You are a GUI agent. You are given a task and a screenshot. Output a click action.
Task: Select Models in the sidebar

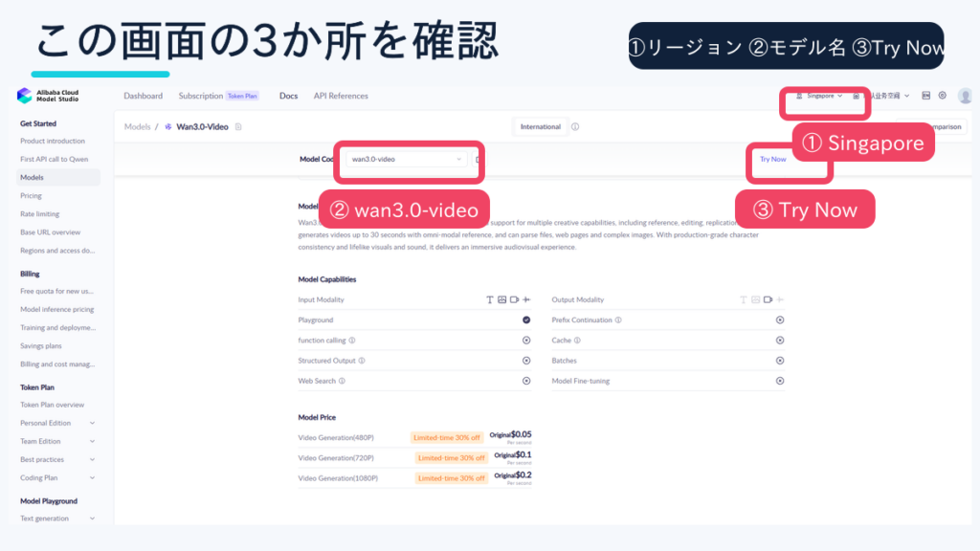click(x=57, y=177)
